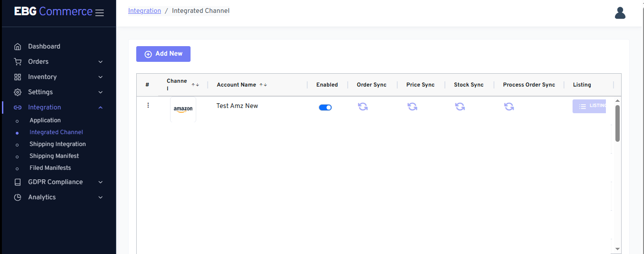The image size is (644, 254).
Task: Trigger Price Sync refresh icon
Action: click(413, 107)
